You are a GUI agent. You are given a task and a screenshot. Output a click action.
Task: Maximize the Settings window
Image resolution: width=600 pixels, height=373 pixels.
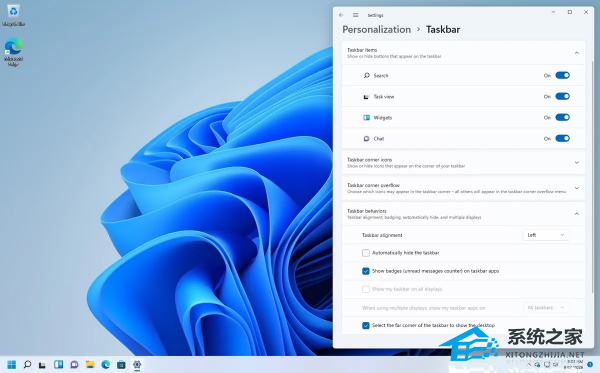570,12
